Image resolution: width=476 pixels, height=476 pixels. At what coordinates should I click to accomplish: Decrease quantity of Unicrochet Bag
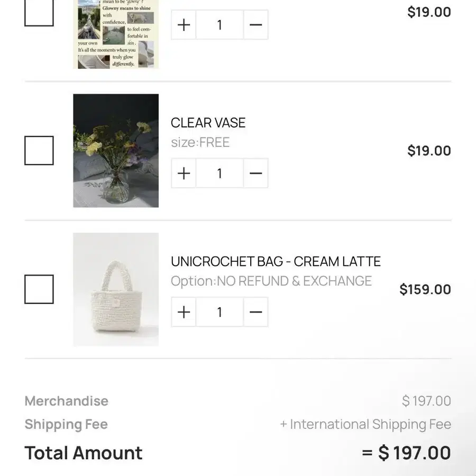255,312
